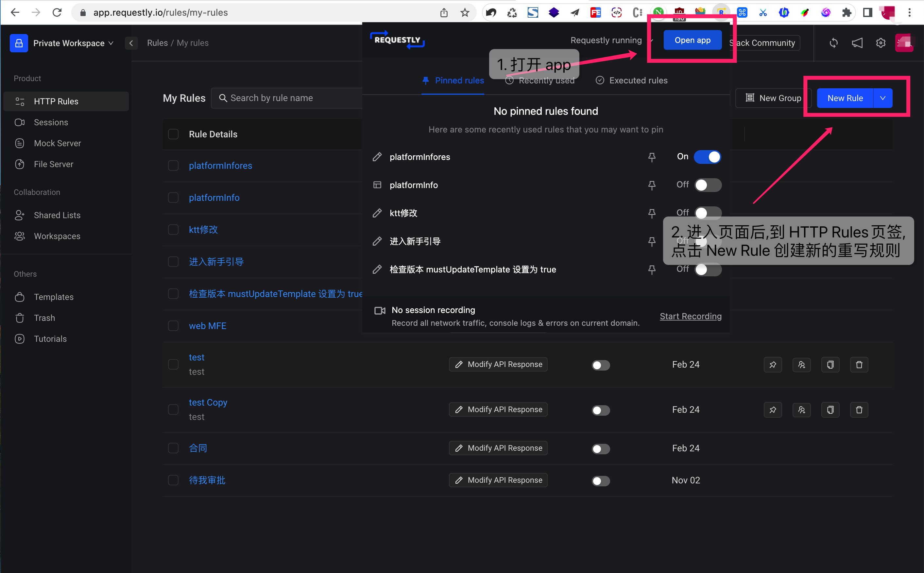Image resolution: width=924 pixels, height=573 pixels.
Task: Pin the platformInfores rule in popup
Action: [x=652, y=157]
